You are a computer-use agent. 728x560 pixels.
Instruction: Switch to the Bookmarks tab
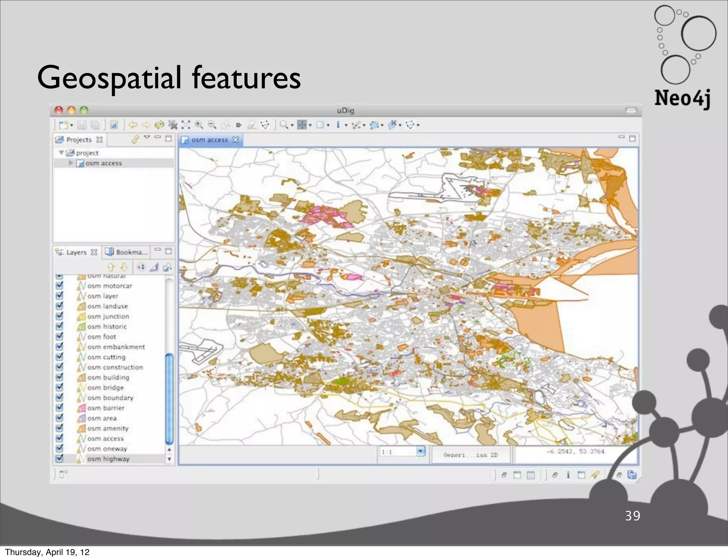(127, 252)
